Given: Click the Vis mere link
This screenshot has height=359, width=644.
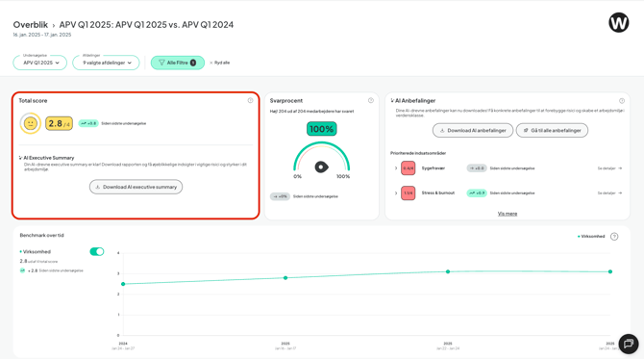Looking at the screenshot, I should tap(508, 214).
